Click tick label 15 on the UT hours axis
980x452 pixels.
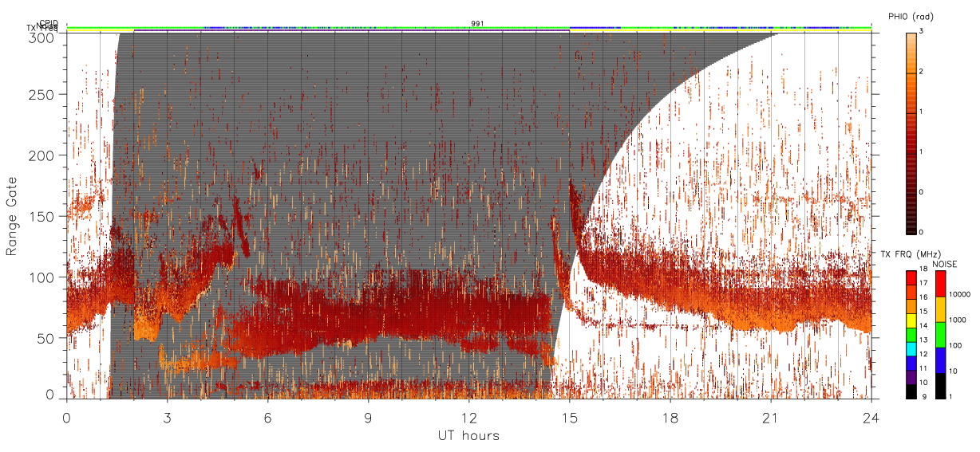pyautogui.click(x=569, y=418)
